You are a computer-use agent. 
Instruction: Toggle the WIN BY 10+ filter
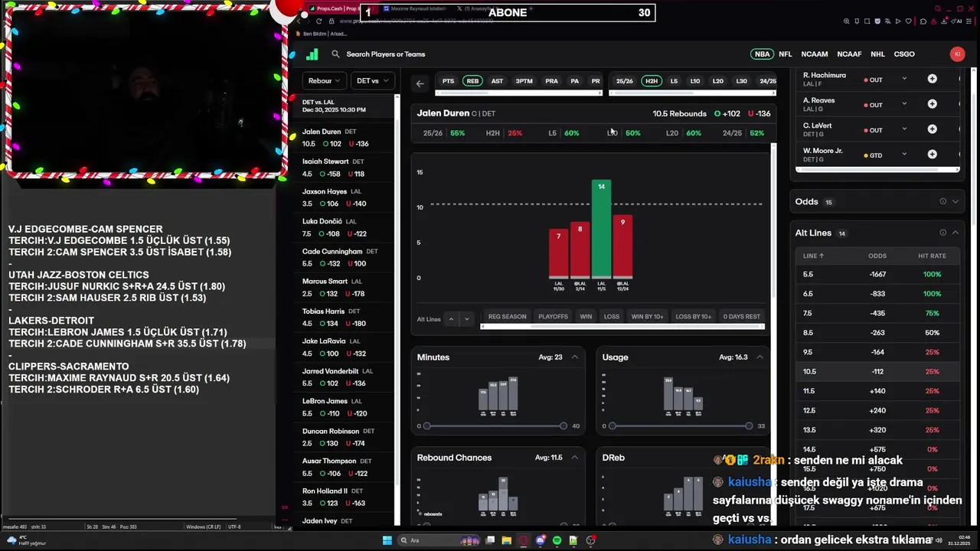tap(647, 316)
